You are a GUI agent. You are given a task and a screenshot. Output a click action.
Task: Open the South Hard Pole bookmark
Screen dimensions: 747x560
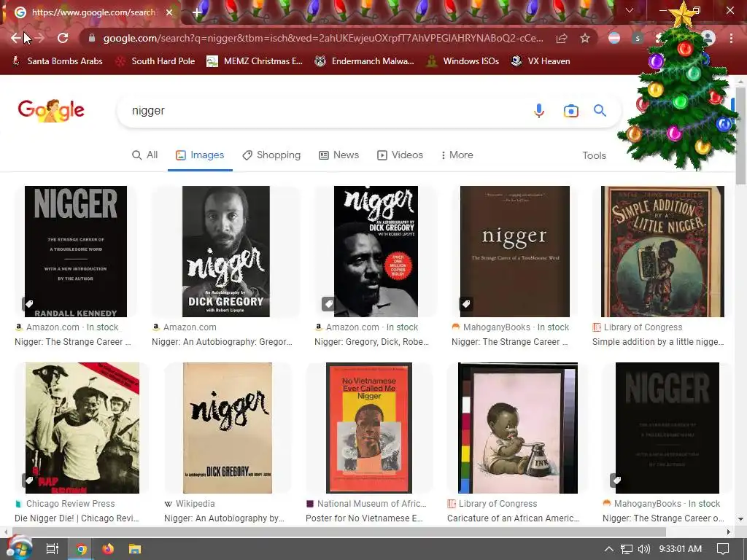point(155,61)
